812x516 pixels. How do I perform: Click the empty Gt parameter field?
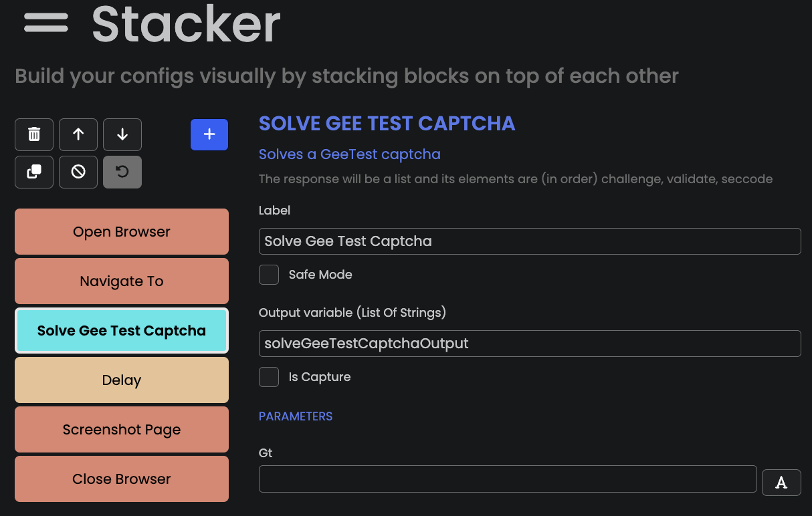coord(508,479)
